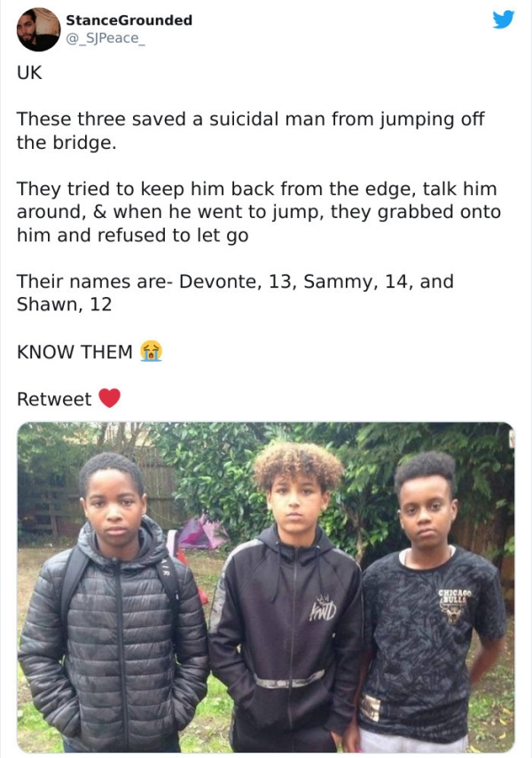Open the StanceGrounded display name link
The image size is (532, 758).
(129, 20)
